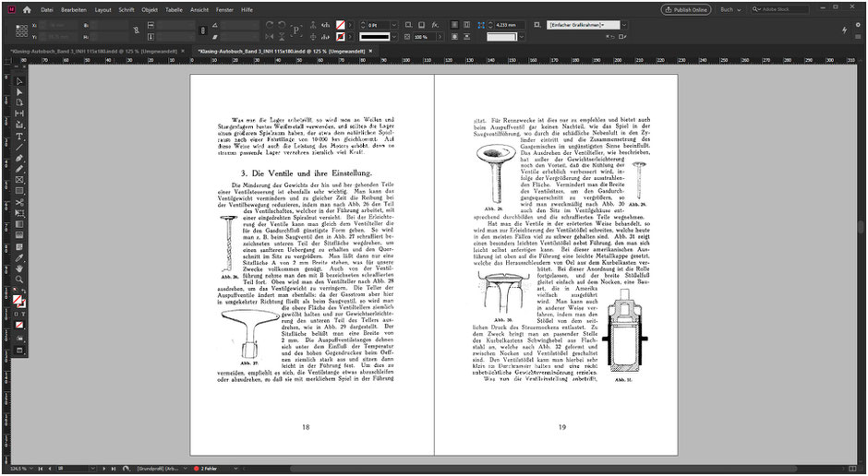Image resolution: width=868 pixels, height=476 pixels.
Task: Go to next page arrow in status bar
Action: point(103,469)
